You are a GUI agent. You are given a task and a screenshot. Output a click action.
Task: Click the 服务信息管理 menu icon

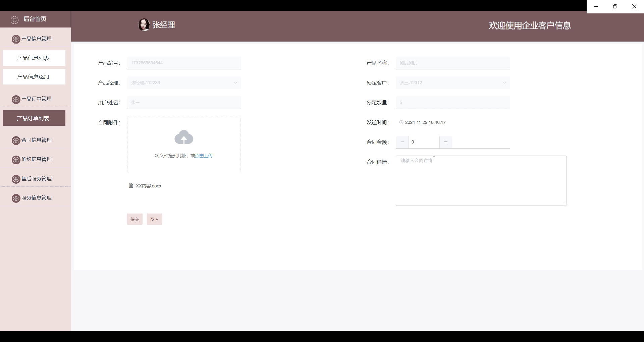click(16, 198)
